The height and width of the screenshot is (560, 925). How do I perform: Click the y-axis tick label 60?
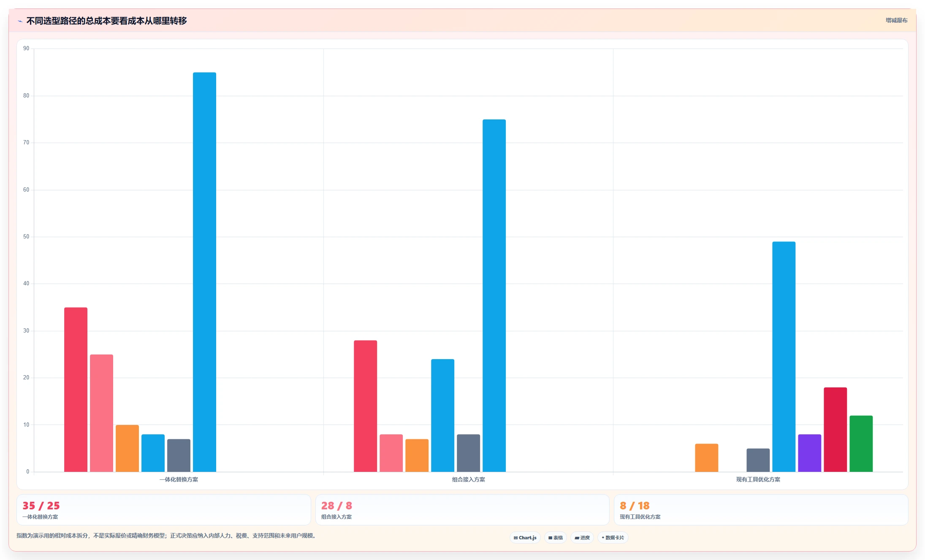[26, 190]
